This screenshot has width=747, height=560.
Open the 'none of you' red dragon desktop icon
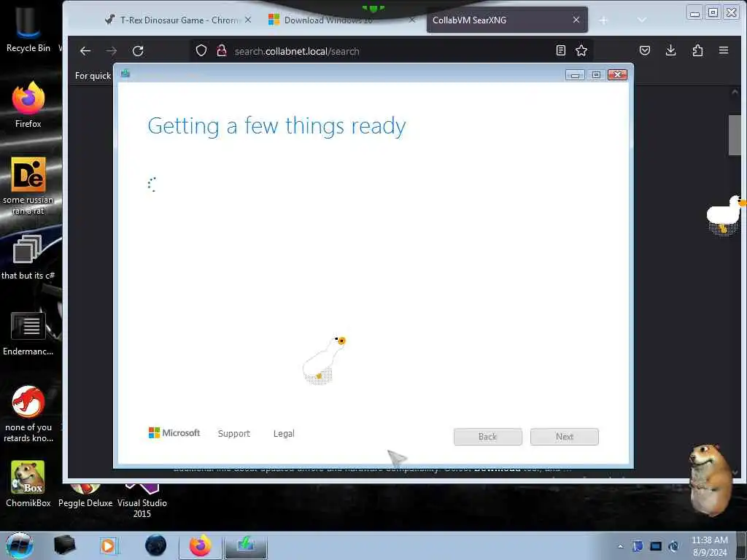[x=28, y=414]
